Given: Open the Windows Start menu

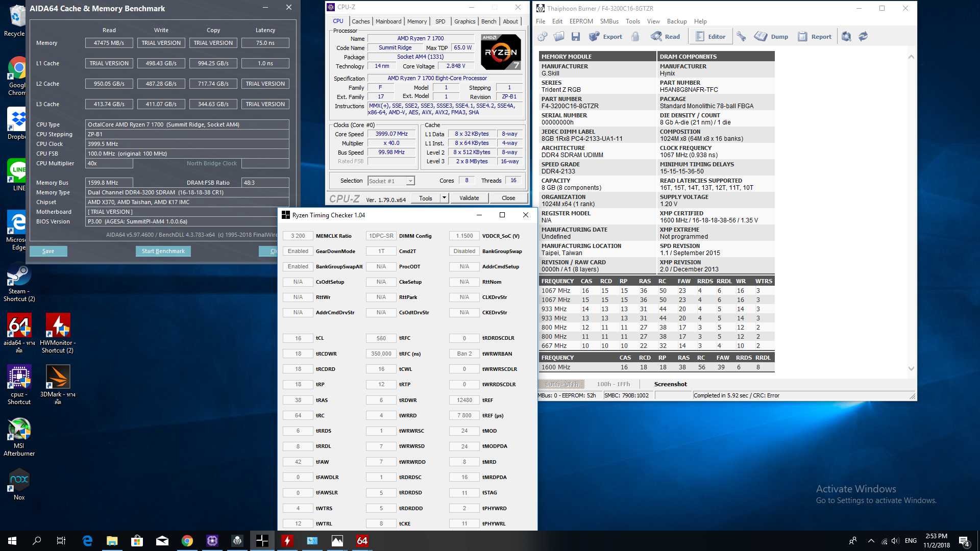Looking at the screenshot, I should point(12,541).
